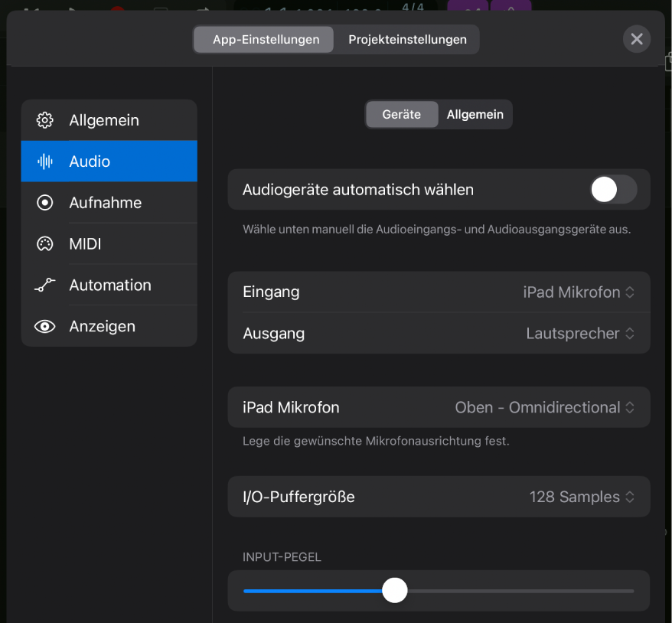Switch to the Projekteinstellungen tab
This screenshot has height=623, width=672.
[x=407, y=40]
